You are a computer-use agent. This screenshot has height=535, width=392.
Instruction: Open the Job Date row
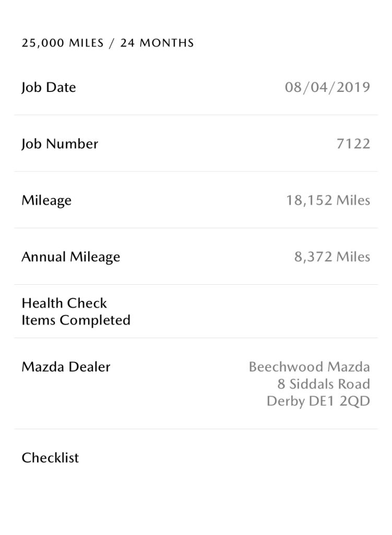coord(196,87)
